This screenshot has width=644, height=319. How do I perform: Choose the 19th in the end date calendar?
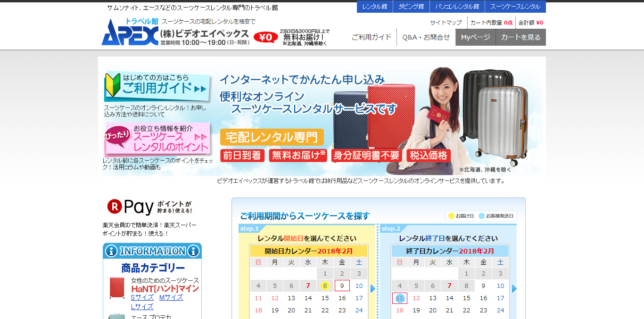point(416,310)
